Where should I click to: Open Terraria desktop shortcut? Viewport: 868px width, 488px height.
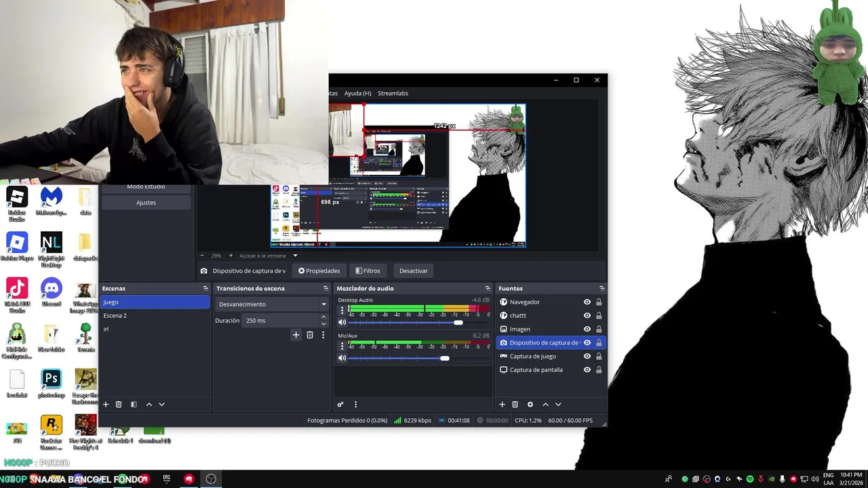85,338
